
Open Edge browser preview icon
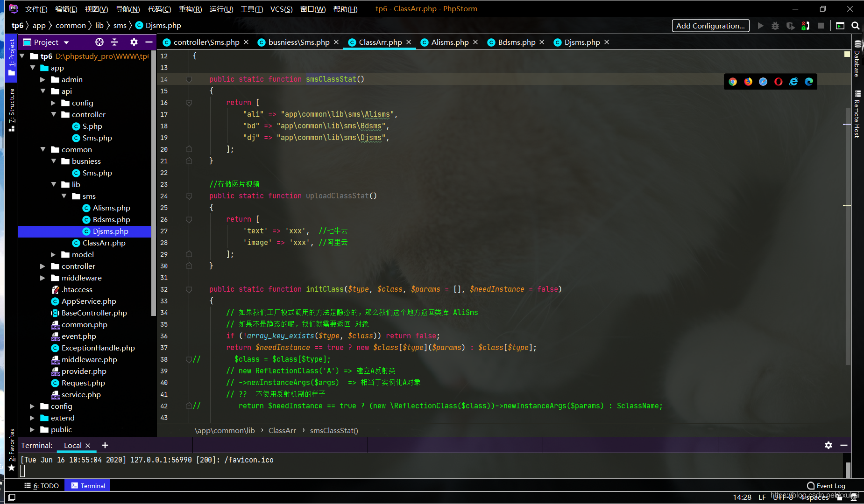pos(809,82)
